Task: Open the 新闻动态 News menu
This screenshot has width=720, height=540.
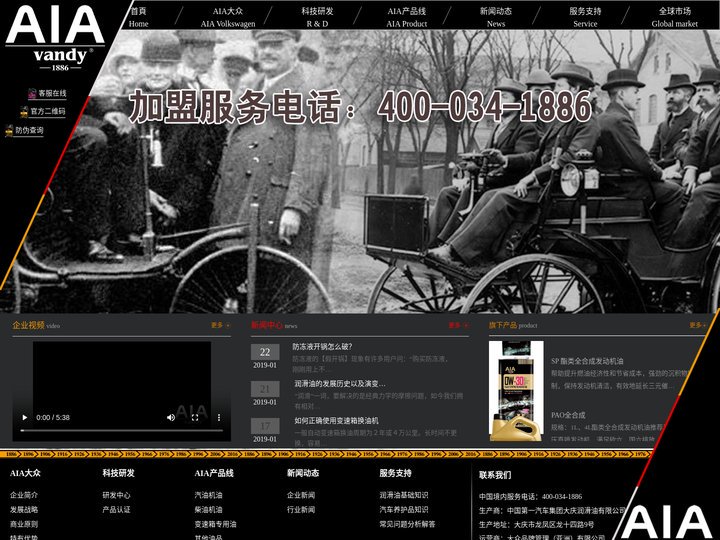Action: [x=496, y=17]
